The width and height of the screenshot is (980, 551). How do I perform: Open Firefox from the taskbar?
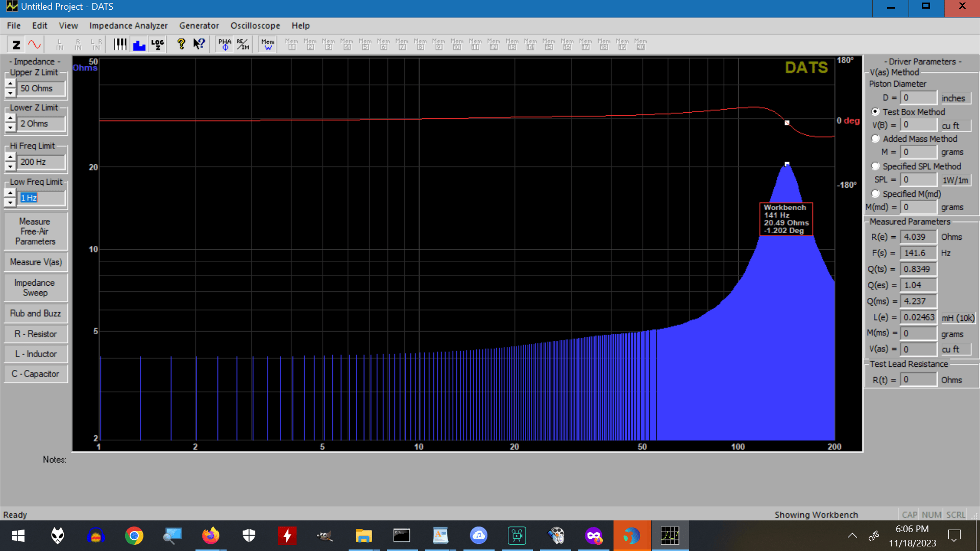pyautogui.click(x=210, y=536)
